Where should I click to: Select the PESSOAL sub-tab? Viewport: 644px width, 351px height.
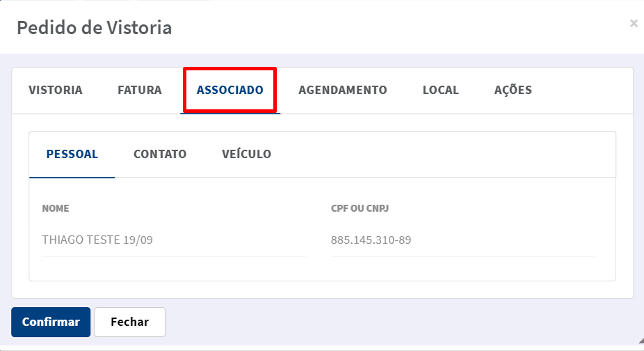(x=72, y=155)
